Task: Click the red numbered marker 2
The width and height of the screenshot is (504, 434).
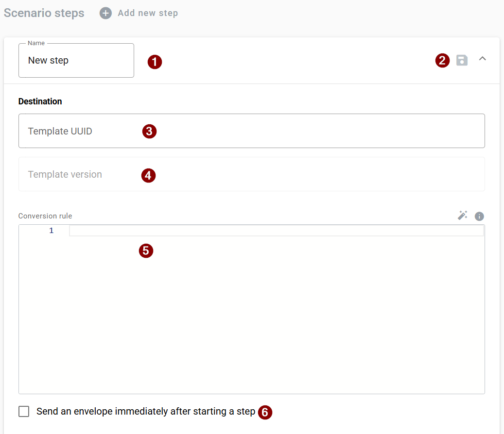Action: click(x=442, y=61)
